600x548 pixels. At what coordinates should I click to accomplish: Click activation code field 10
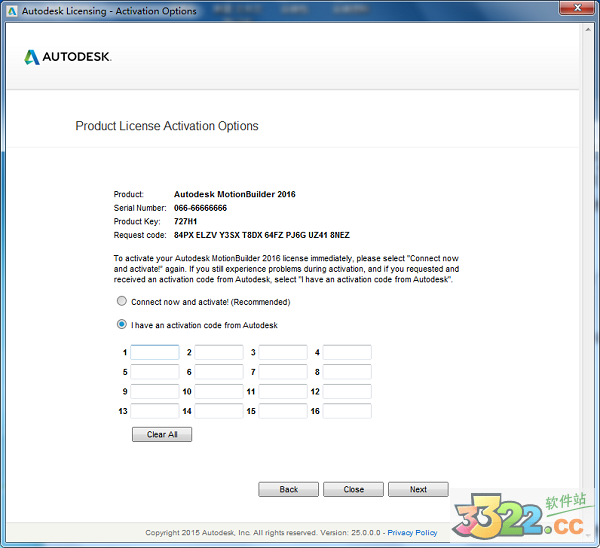[x=219, y=391]
